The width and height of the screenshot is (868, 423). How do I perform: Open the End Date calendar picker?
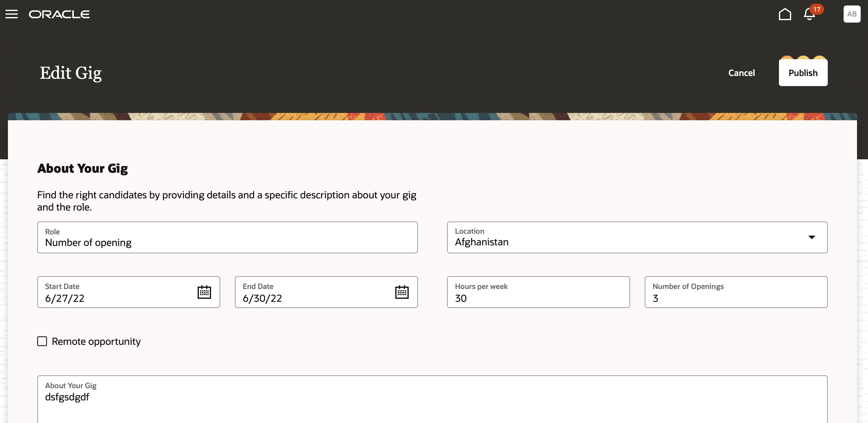(402, 292)
